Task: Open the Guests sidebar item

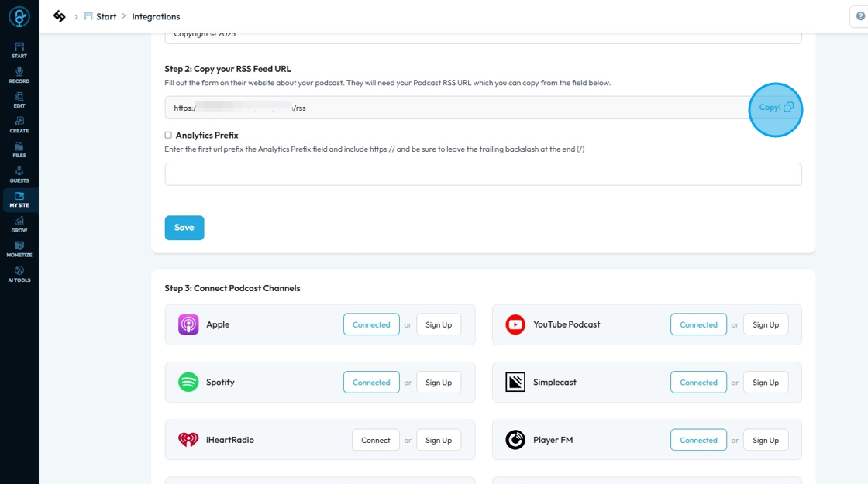Action: 19,174
